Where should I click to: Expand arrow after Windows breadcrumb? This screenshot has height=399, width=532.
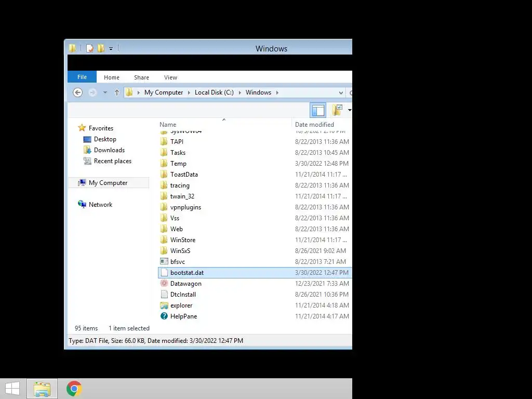pos(277,92)
